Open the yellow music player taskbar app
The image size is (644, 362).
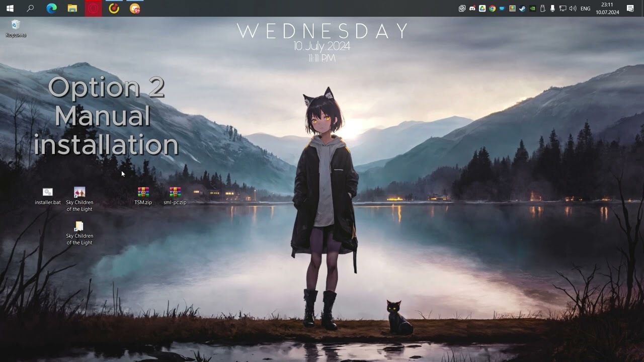tap(114, 9)
